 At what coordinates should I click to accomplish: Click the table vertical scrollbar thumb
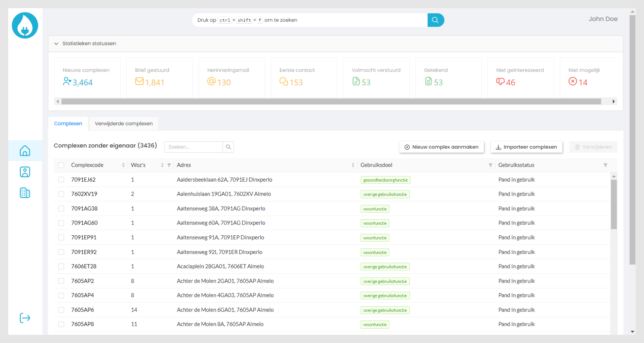[614, 204]
